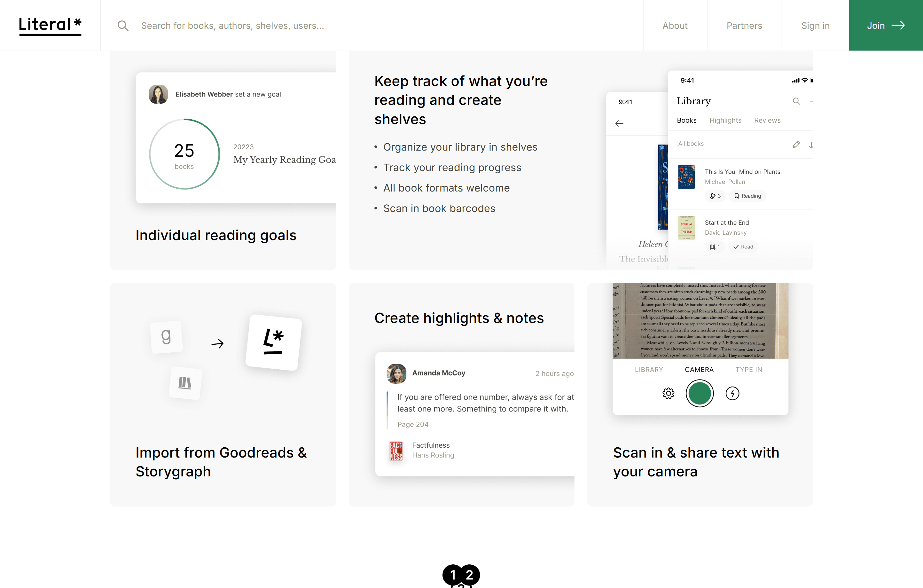This screenshot has width=923, height=588.
Task: Toggle the Read checkmark status tag
Action: [743, 247]
